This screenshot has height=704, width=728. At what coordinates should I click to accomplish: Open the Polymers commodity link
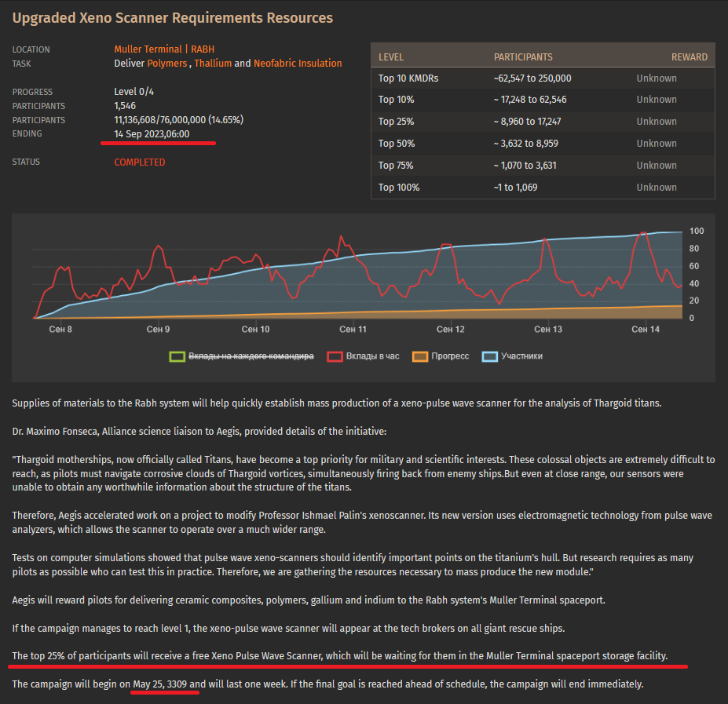point(167,63)
